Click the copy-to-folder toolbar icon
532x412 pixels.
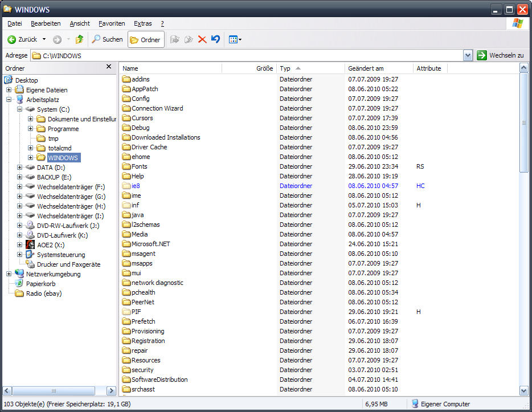click(189, 39)
